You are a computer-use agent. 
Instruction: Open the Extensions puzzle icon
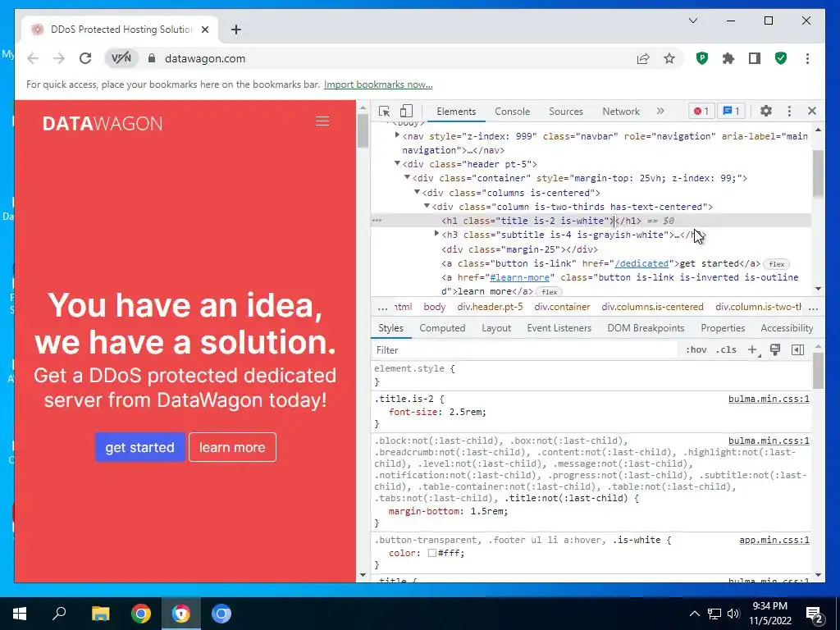tap(728, 58)
